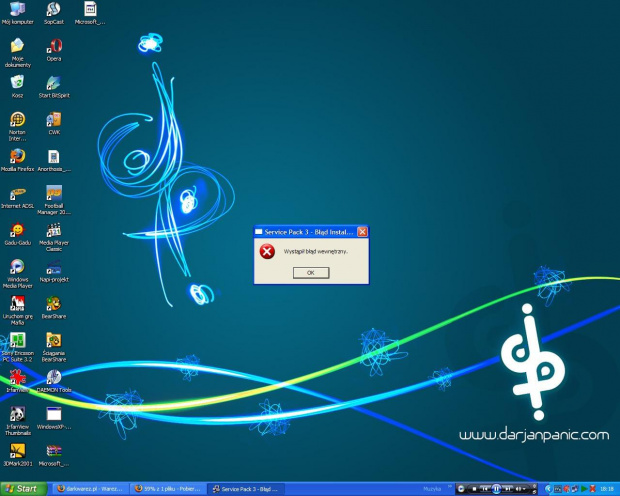The width and height of the screenshot is (620, 496).
Task: Open the volume control in taskbar player
Action: (520, 489)
